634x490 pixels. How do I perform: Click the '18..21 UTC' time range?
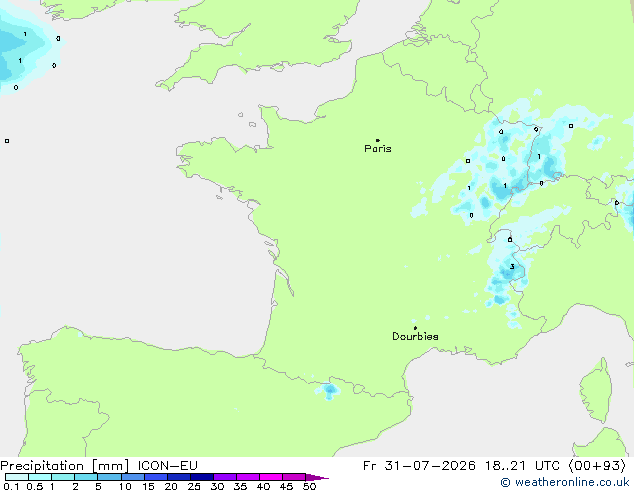(x=522, y=466)
